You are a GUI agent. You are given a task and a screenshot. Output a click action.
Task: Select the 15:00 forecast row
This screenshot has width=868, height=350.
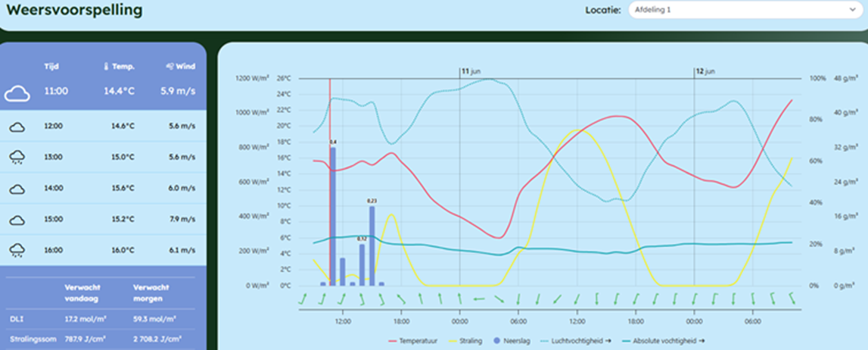[103, 220]
